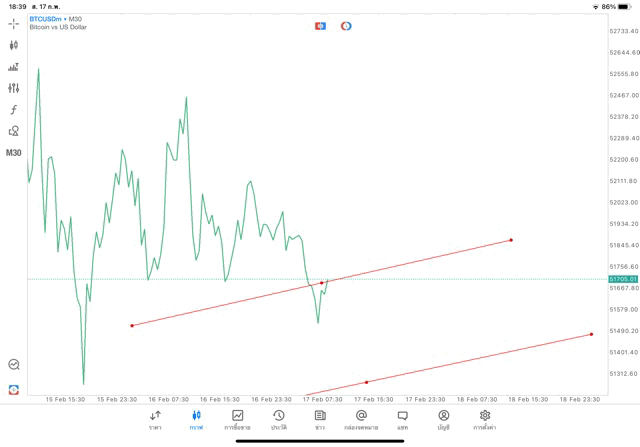Select the red trendline anchor point near price line
Viewport: 640px width, 447px height.
[322, 283]
